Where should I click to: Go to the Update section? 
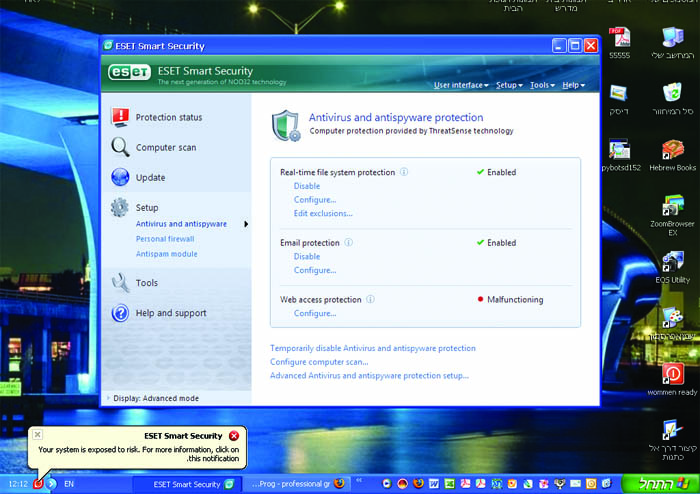coord(150,178)
